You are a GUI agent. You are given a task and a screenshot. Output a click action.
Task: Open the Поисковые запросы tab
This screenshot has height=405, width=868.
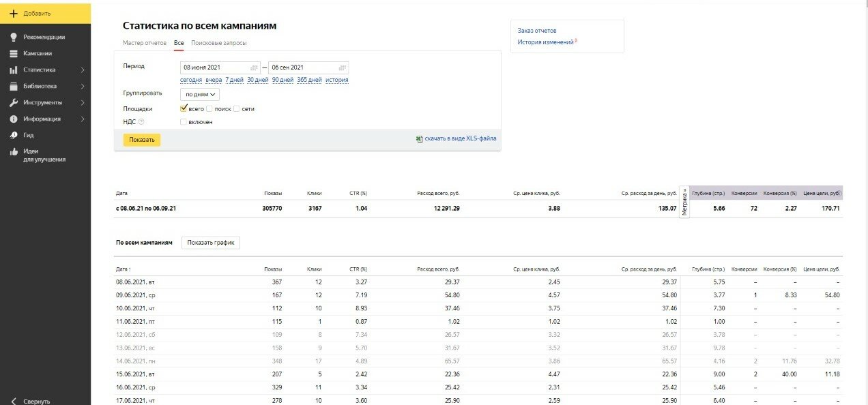coord(219,43)
